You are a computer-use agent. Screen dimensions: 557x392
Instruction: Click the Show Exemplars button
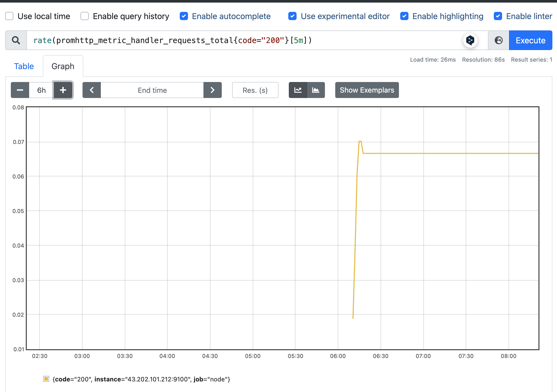click(367, 90)
